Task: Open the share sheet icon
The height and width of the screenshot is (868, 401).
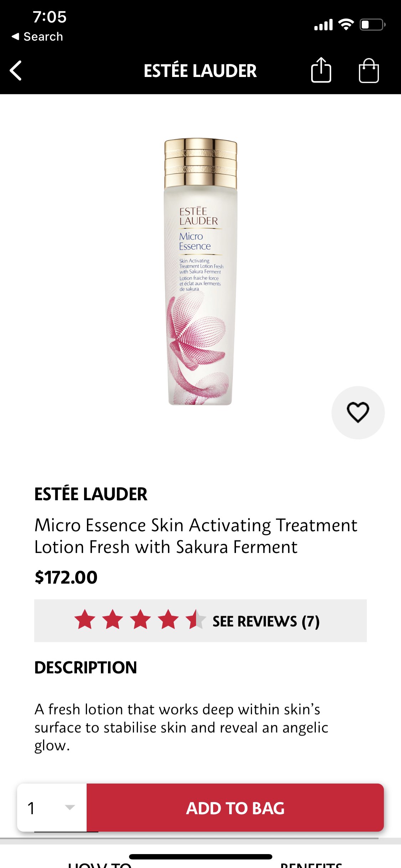Action: pyautogui.click(x=321, y=70)
